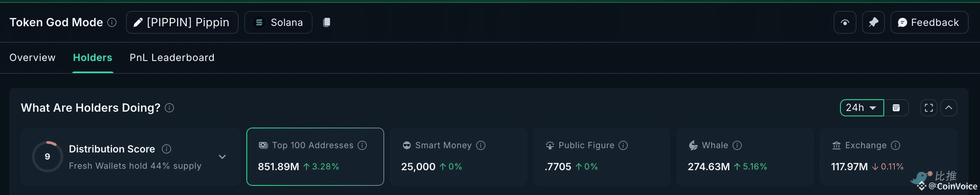Expand the Distribution Score chevron

click(222, 157)
